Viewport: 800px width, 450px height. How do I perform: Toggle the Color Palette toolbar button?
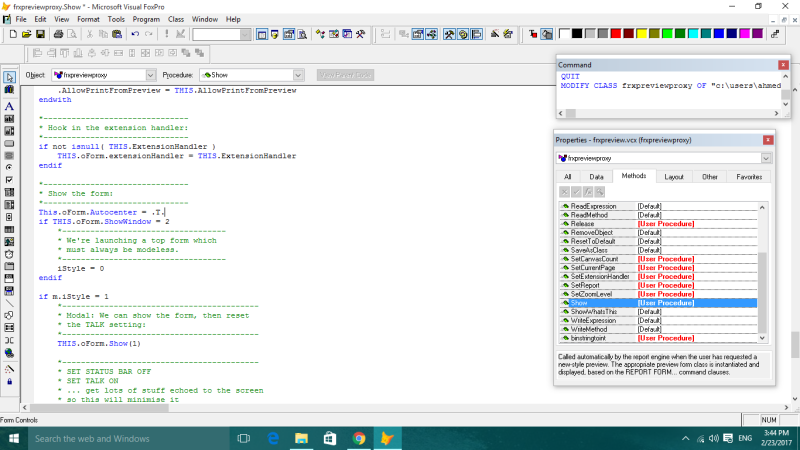(x=463, y=34)
